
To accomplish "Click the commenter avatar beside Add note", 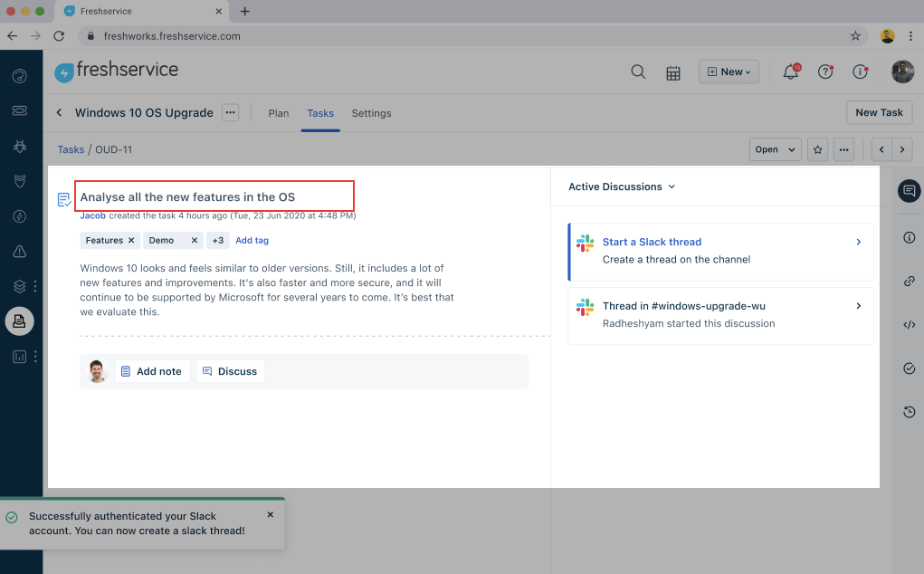I will click(x=97, y=371).
